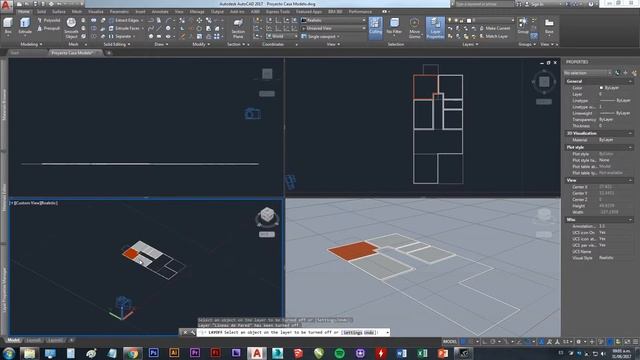The image size is (640, 360).
Task: Open the visual style Realistic dropdown
Action: [x=333, y=20]
